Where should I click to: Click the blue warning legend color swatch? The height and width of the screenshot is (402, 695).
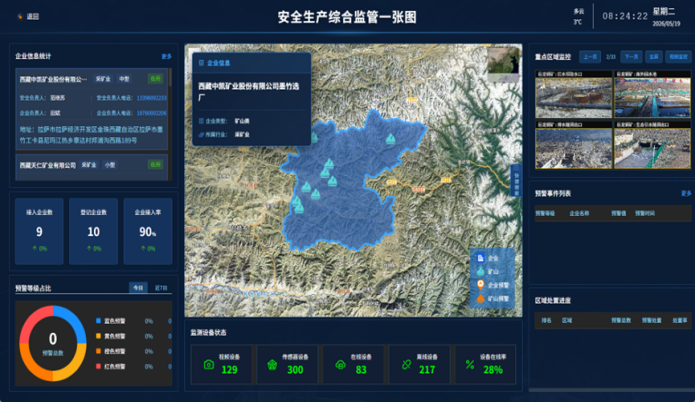point(98,321)
